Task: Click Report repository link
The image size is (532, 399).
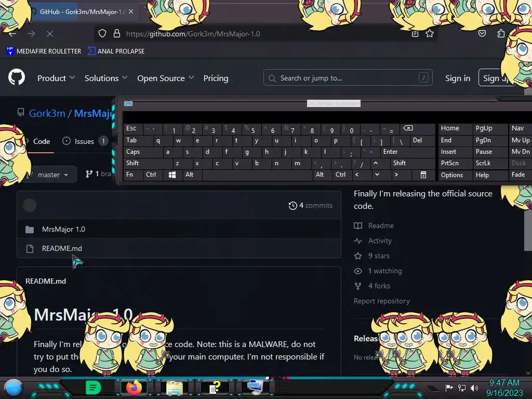Action: pyautogui.click(x=382, y=301)
